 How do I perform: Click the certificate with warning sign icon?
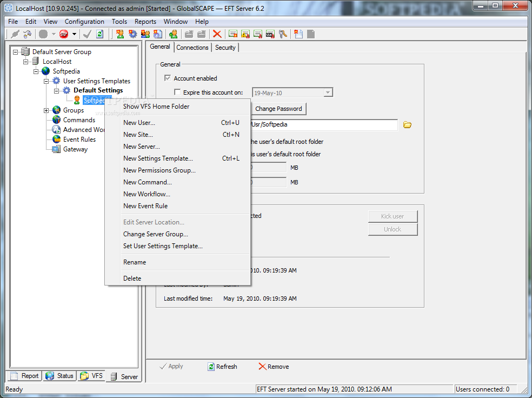click(x=245, y=34)
